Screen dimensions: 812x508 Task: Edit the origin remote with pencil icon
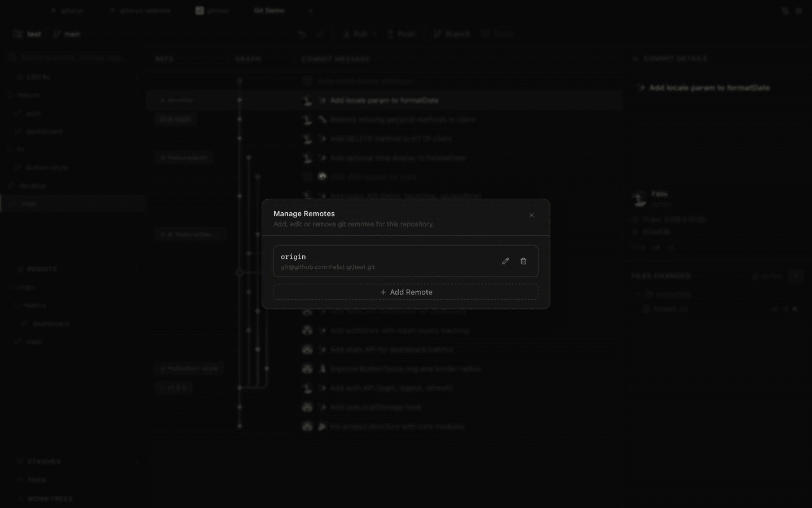coord(505,261)
